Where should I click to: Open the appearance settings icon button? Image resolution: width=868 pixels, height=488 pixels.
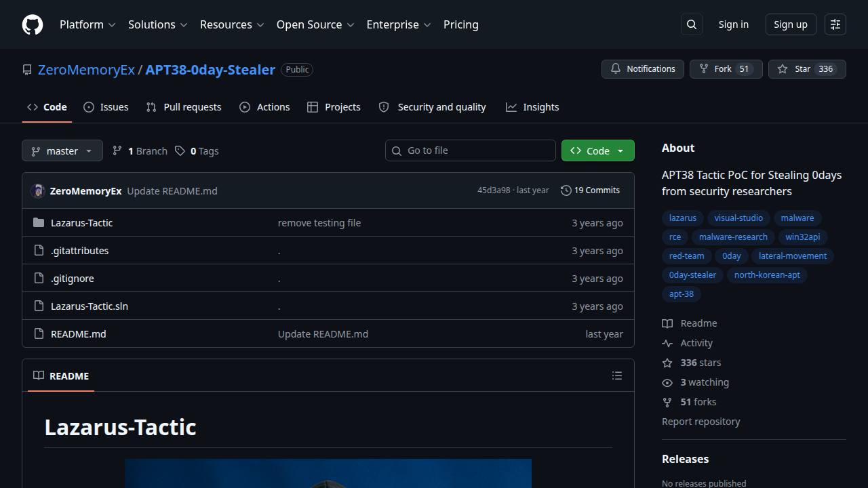pos(835,24)
